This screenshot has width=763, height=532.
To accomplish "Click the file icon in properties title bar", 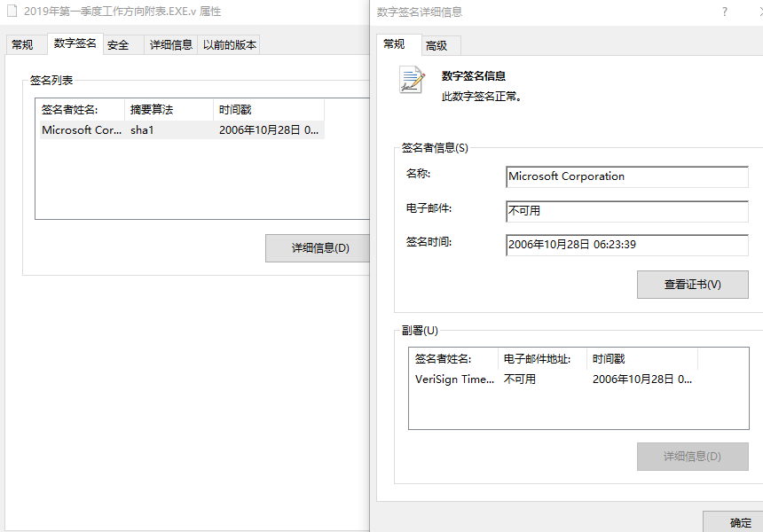I will (x=12, y=12).
